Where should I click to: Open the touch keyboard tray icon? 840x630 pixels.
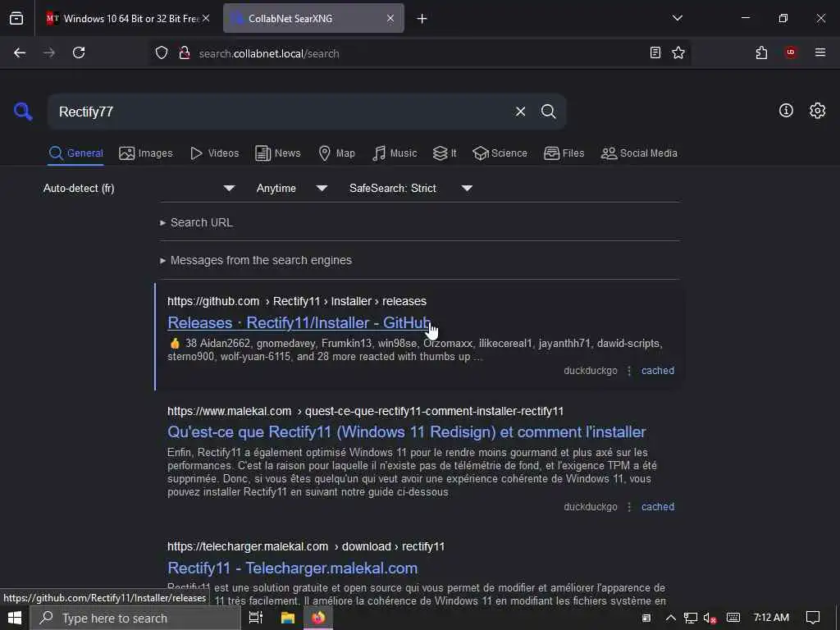(x=733, y=618)
